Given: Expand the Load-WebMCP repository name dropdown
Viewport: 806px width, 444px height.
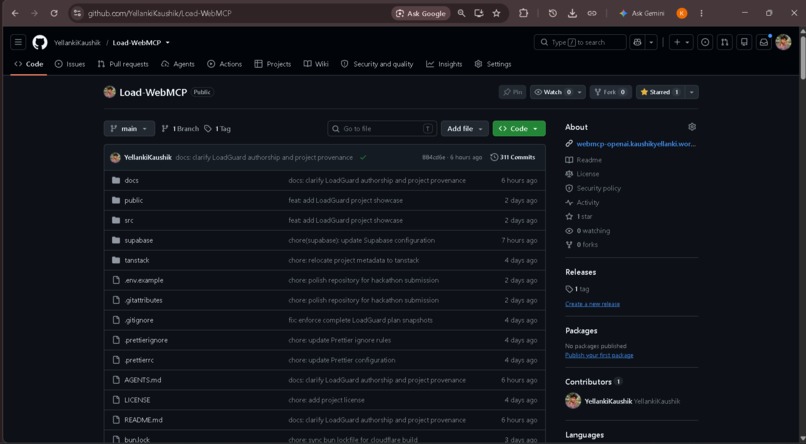Looking at the screenshot, I should [168, 43].
